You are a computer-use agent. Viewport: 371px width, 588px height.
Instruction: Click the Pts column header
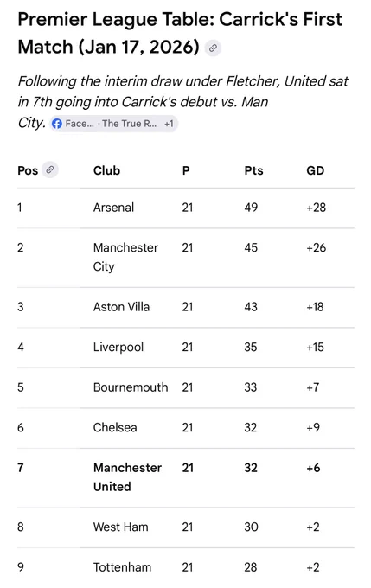[253, 170]
